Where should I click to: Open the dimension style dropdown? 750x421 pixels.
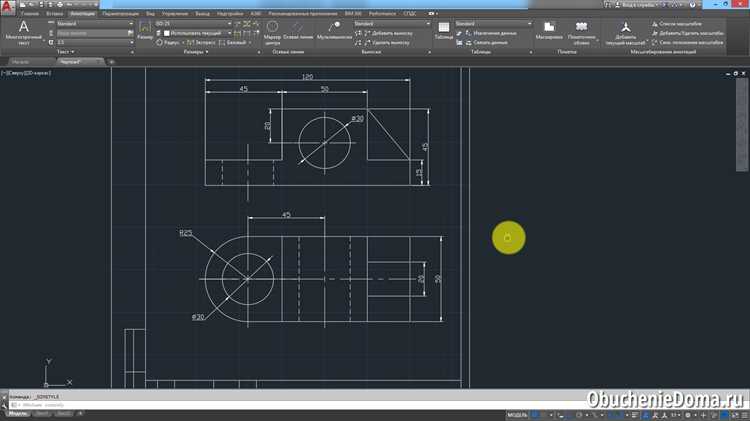pos(194,23)
